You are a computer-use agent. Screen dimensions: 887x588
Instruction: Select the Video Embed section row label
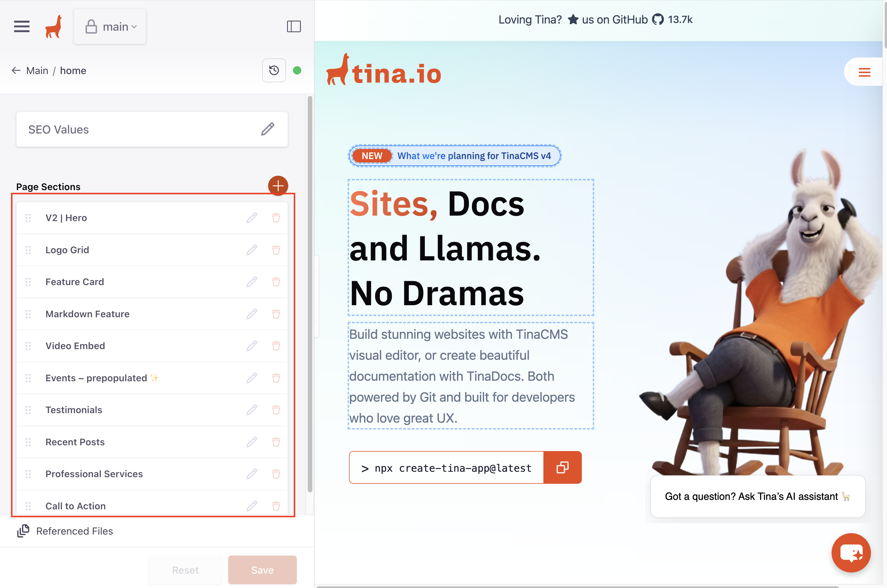[75, 346]
